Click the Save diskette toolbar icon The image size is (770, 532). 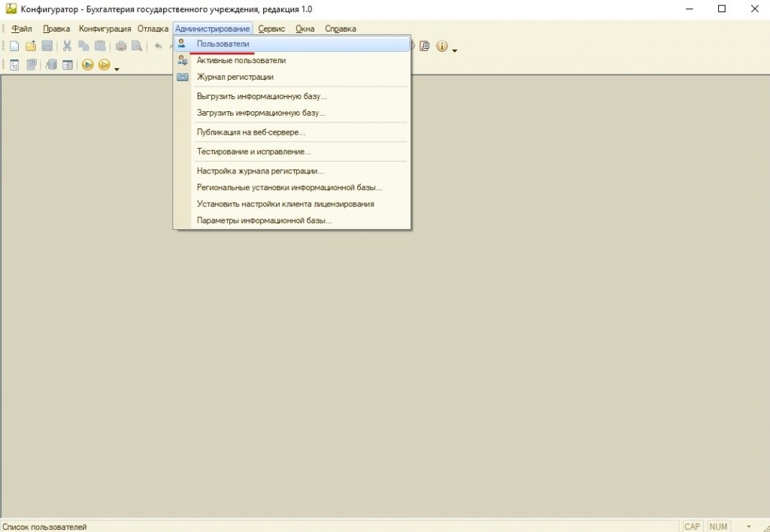[47, 46]
